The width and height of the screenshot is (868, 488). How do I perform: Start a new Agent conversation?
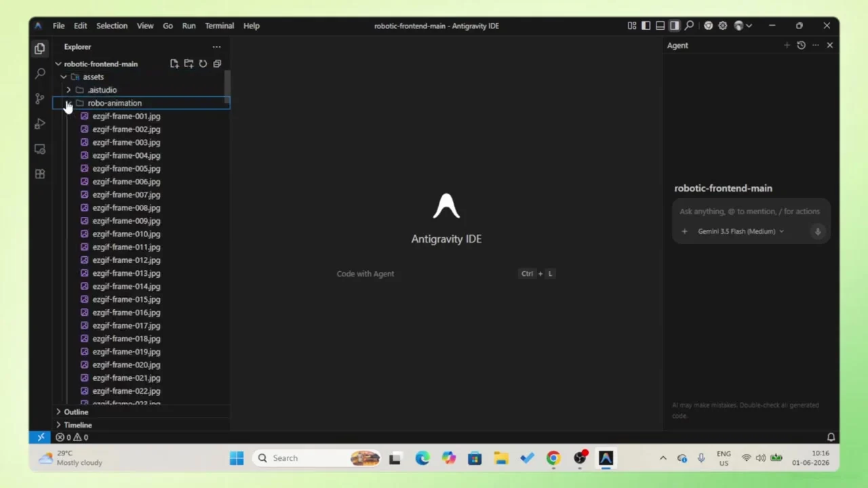[787, 45]
